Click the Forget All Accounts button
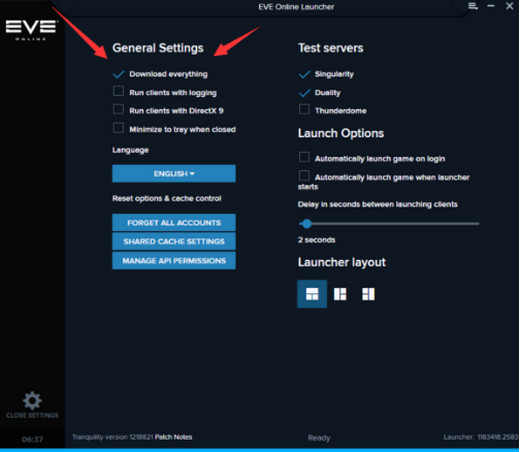Screen dimensions: 520x452 (x=174, y=223)
